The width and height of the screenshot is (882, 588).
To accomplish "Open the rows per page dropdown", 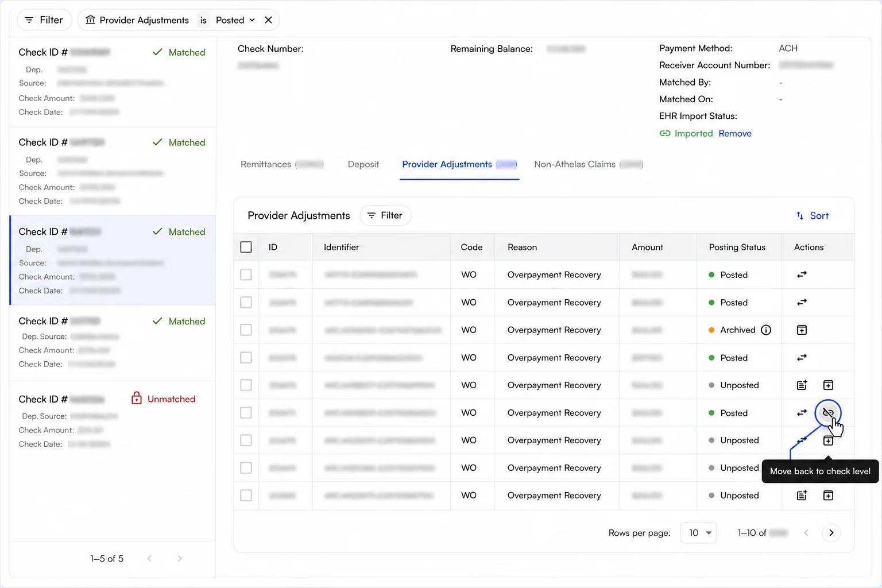I will click(x=698, y=533).
